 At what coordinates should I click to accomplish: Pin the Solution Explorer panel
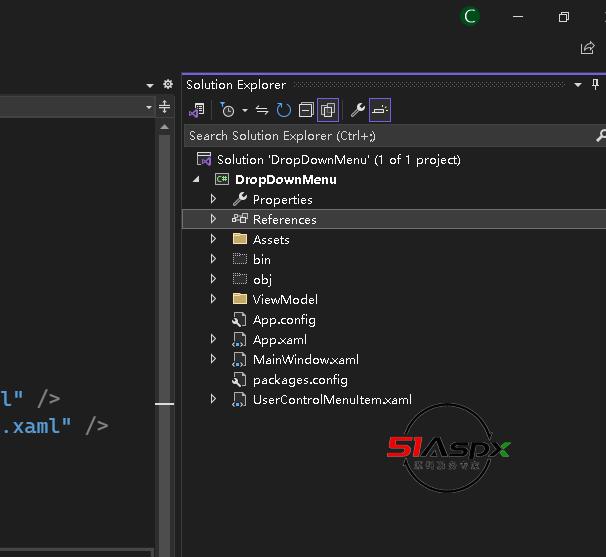(x=595, y=84)
